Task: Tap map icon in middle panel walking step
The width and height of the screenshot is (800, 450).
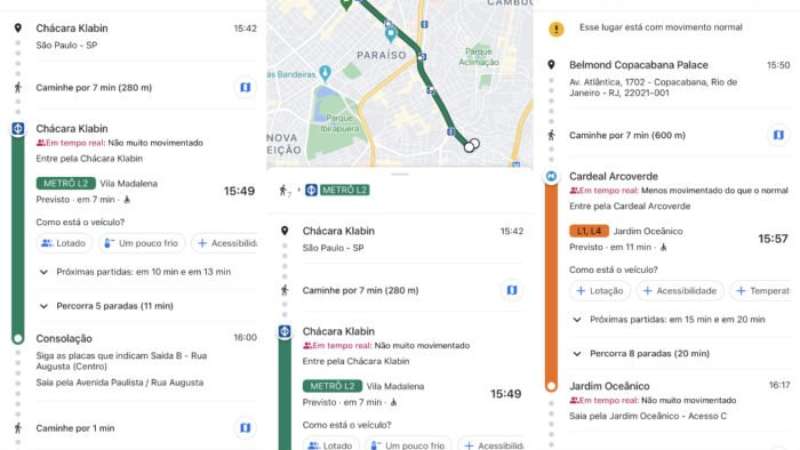Action: (x=511, y=290)
